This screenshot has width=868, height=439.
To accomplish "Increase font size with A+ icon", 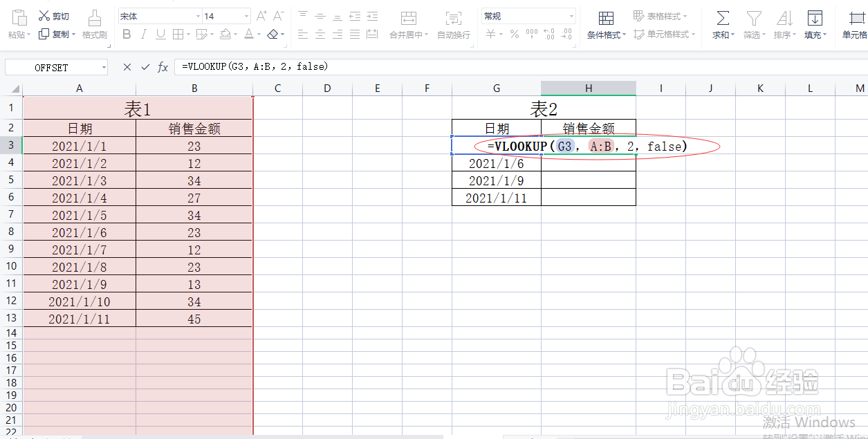I will 262,16.
